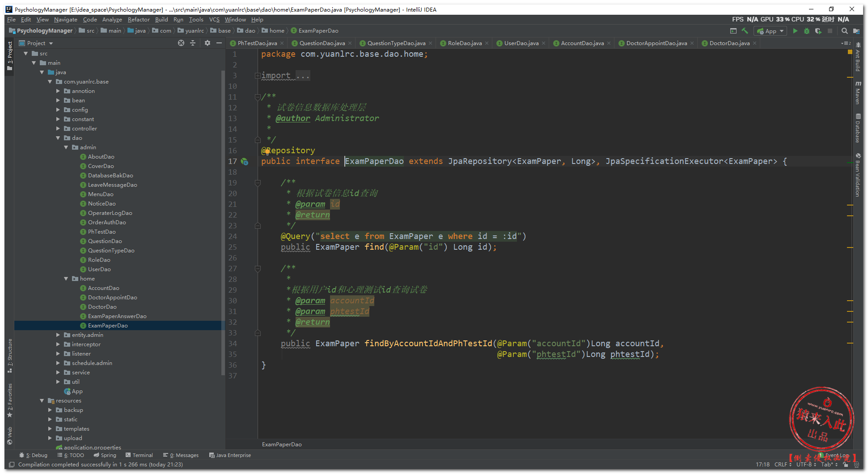
Task: Click the scroll-from-source target icon in Project panel
Action: [181, 43]
